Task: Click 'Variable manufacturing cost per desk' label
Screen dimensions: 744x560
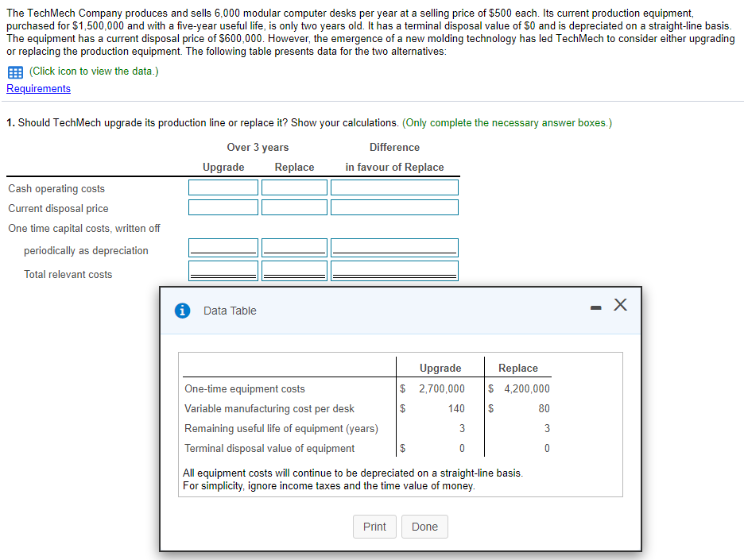Action: tap(269, 409)
